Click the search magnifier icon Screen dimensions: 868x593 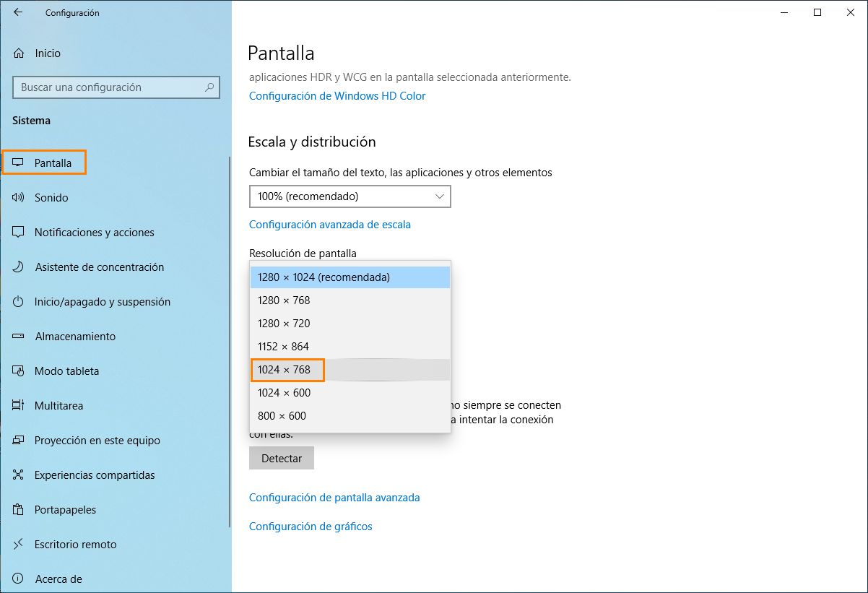[209, 87]
